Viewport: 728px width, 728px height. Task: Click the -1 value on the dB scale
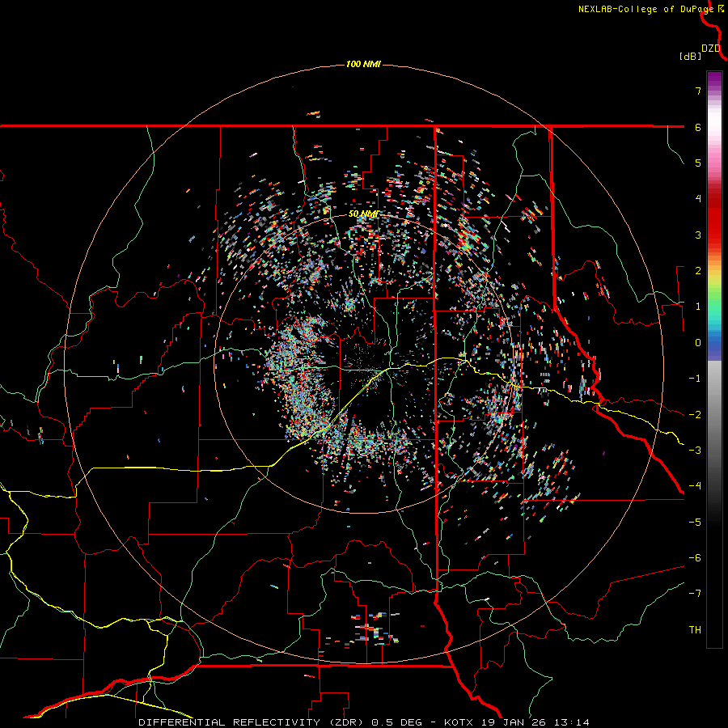click(x=695, y=379)
